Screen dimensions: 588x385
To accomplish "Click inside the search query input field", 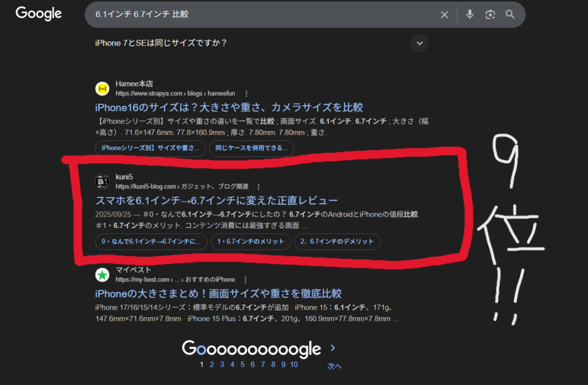I will point(258,15).
